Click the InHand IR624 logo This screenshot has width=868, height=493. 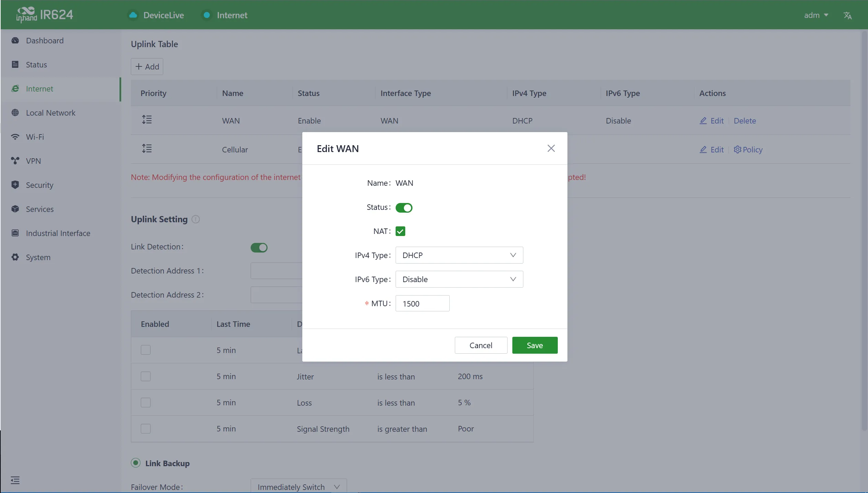pyautogui.click(x=45, y=14)
